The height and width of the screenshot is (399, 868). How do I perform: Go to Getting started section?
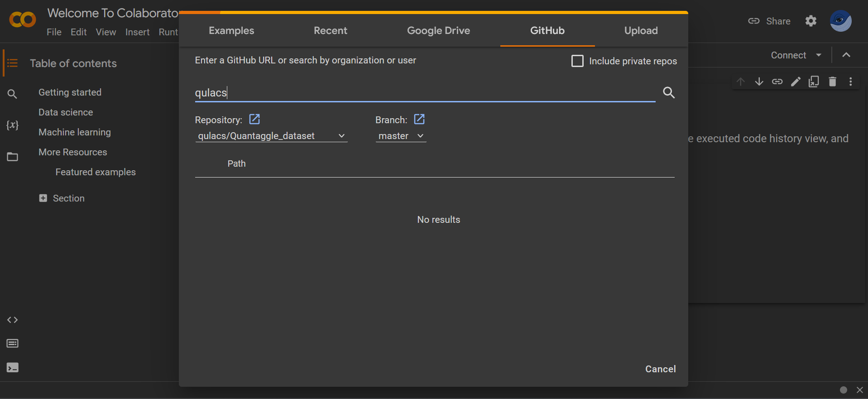pyautogui.click(x=70, y=92)
